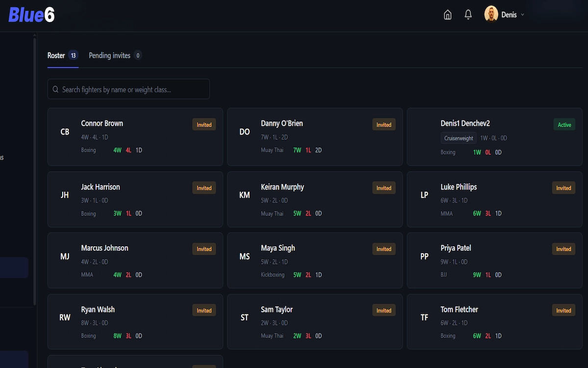Click Active badge on Denis1 Denchev2

(564, 125)
